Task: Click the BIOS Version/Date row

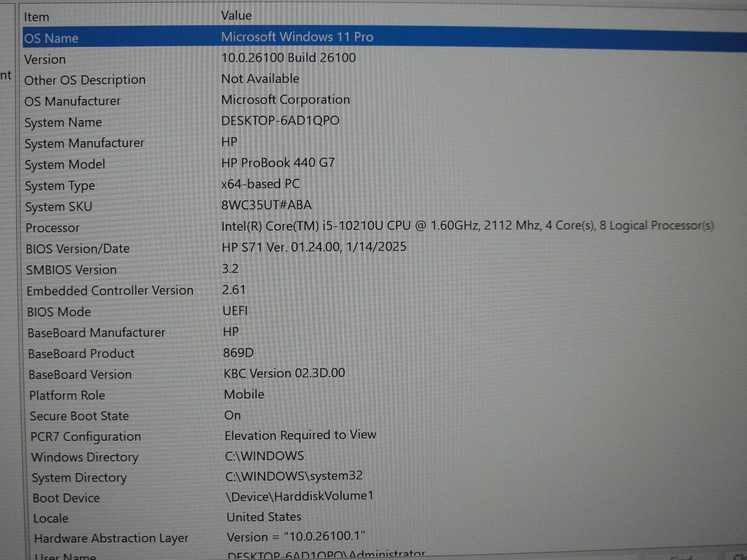Action: 78,249
